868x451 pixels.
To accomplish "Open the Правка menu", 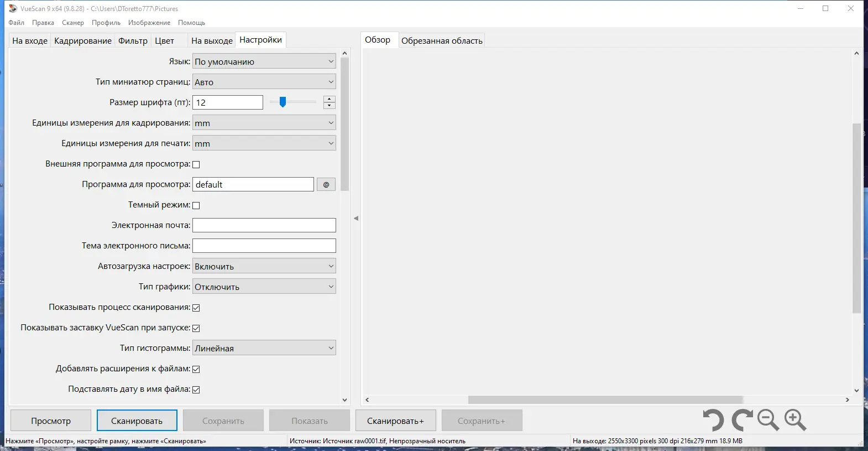I will pos(43,23).
